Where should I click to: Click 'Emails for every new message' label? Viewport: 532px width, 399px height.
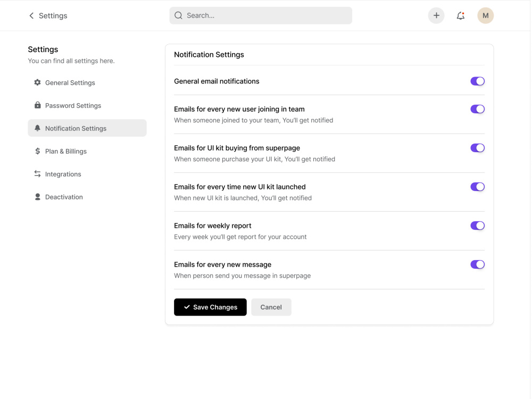click(x=222, y=264)
